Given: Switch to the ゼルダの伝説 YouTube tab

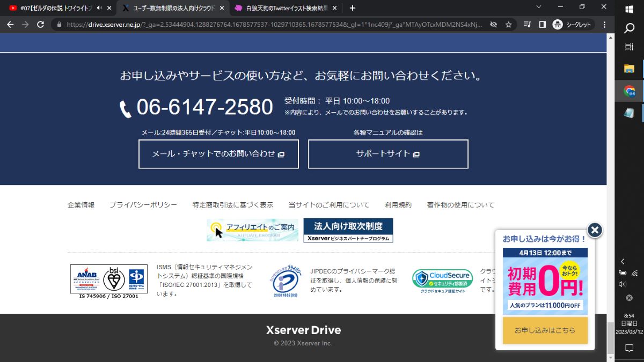Looking at the screenshot, I should click(x=56, y=8).
